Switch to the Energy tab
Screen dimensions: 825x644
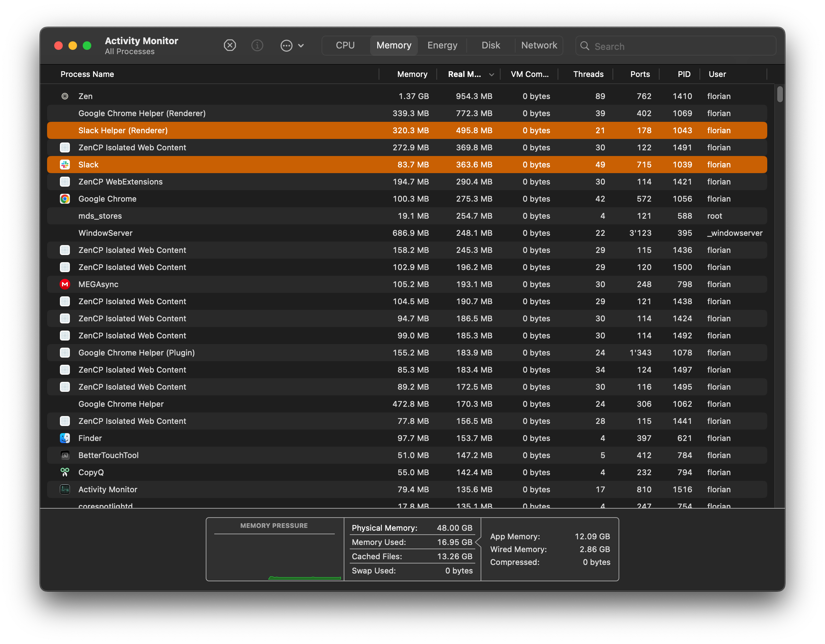(x=442, y=45)
